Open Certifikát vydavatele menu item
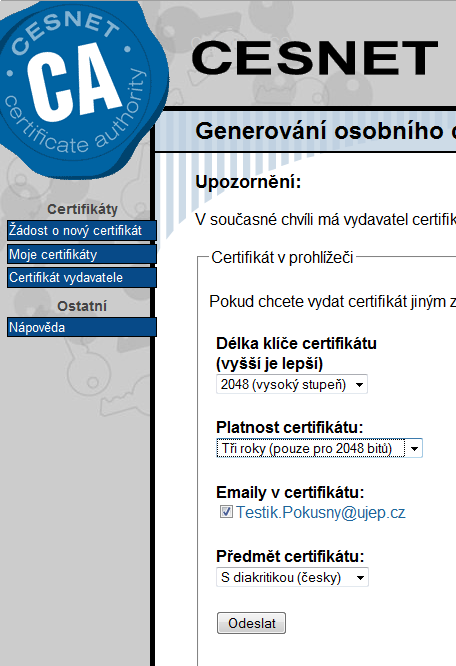Image resolution: width=456 pixels, height=666 pixels. pyautogui.click(x=82, y=277)
